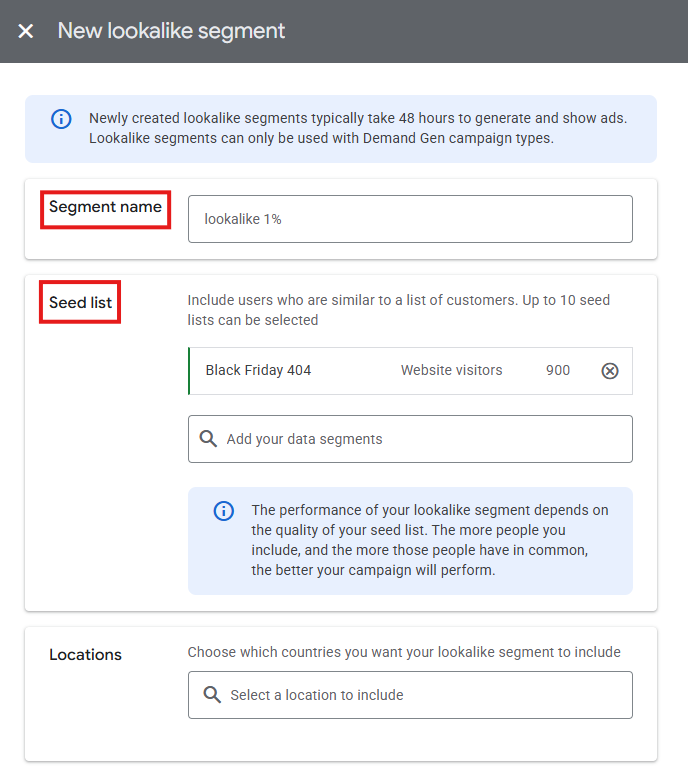Close the New lookalike segment dialog
Screen dimensions: 688x774
[26, 31]
